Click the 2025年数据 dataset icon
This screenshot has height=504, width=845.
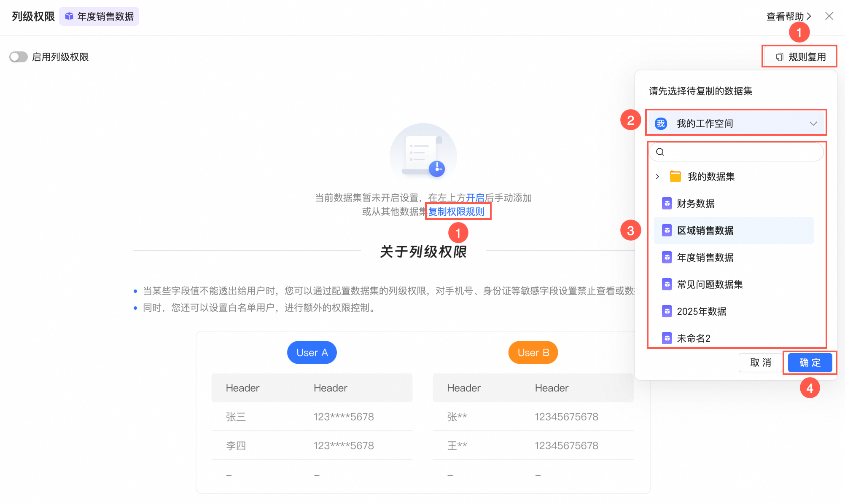667,311
